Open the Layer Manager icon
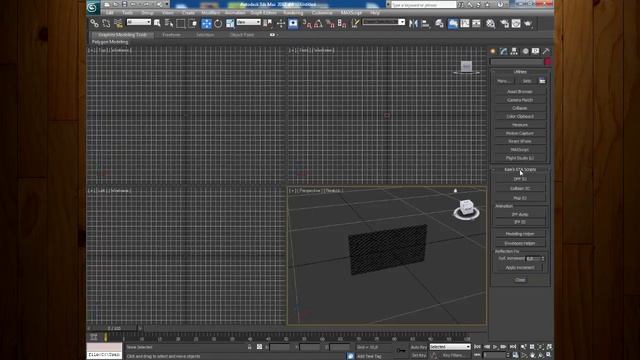This screenshot has width=640, height=360. (439, 23)
